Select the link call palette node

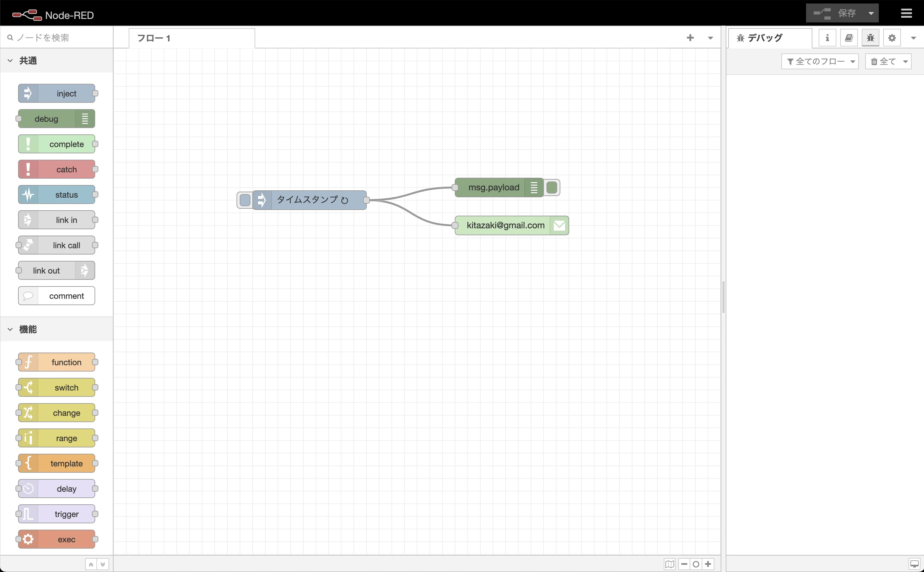coord(57,245)
